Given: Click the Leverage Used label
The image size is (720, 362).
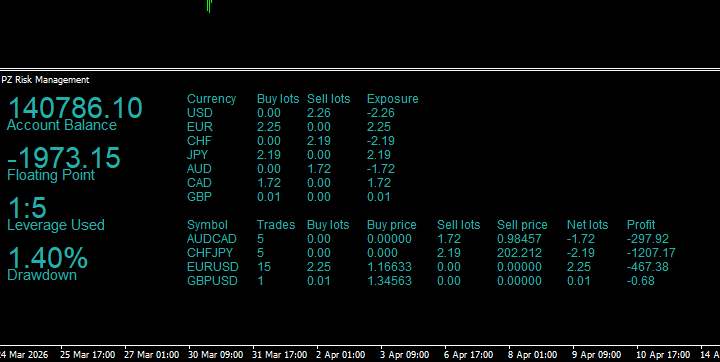Looking at the screenshot, I should pyautogui.click(x=56, y=225).
